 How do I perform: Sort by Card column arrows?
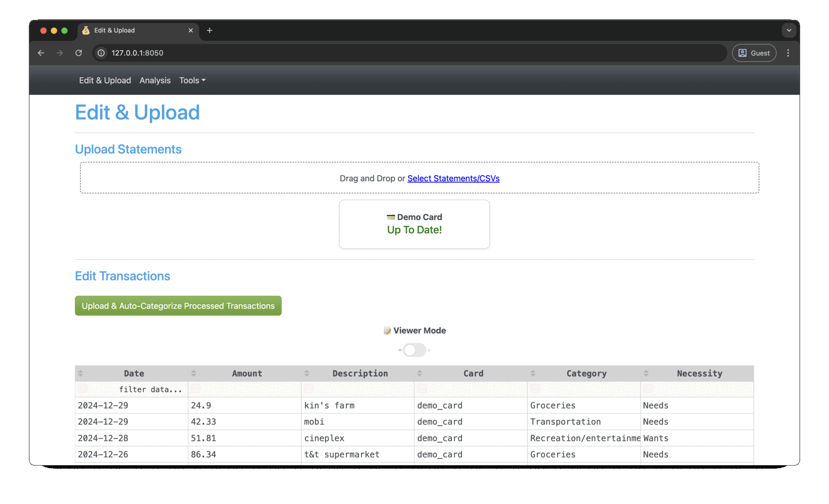coord(420,373)
